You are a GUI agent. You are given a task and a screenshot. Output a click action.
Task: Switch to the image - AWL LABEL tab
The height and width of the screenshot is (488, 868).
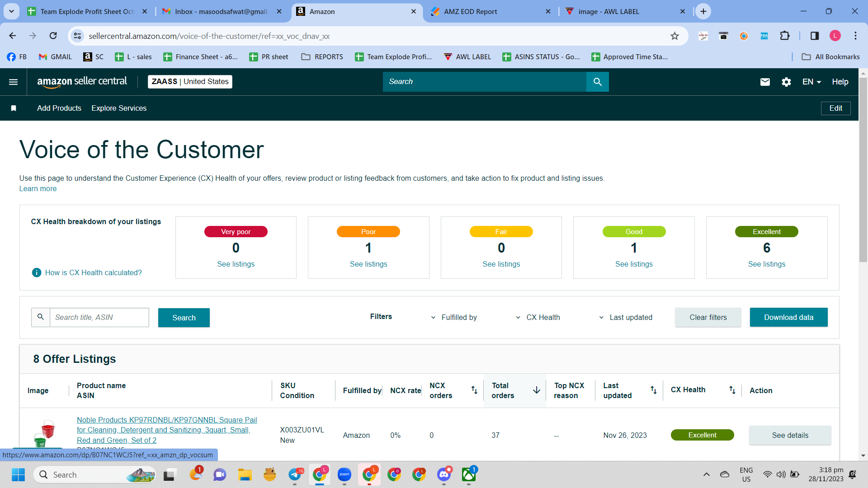coord(625,11)
